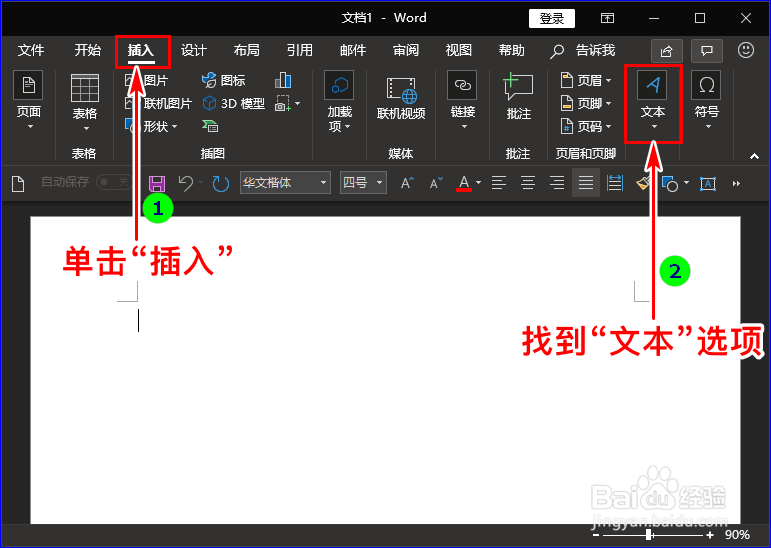
Task: Click the 图标 (Icons) button
Action: [224, 80]
